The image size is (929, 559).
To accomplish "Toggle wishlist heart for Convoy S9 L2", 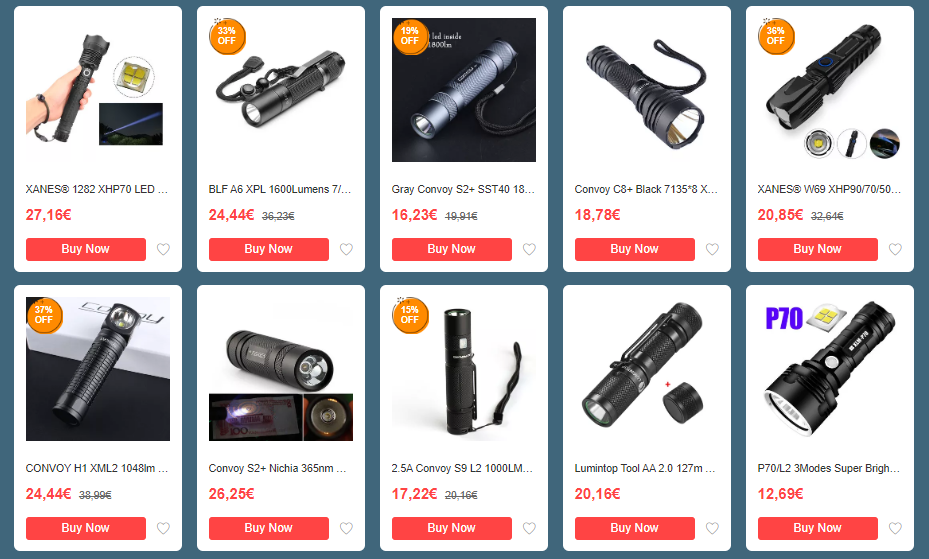I will pos(530,528).
